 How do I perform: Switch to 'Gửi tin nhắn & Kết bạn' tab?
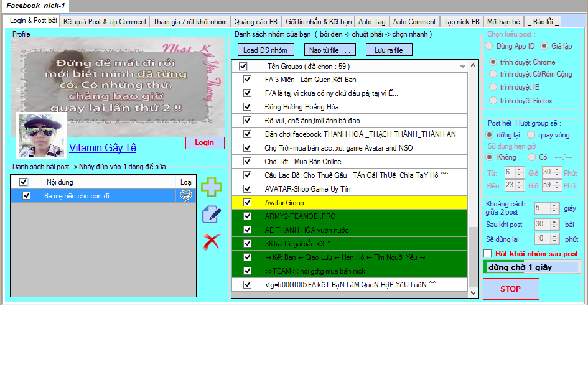click(319, 22)
